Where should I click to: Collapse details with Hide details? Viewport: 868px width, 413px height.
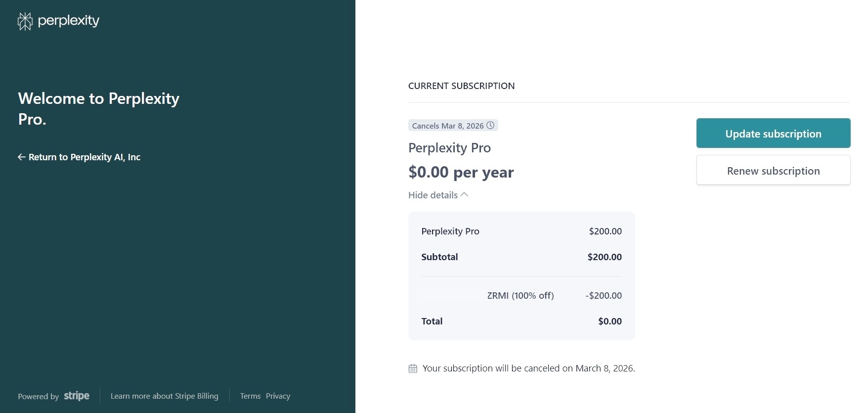pyautogui.click(x=433, y=195)
